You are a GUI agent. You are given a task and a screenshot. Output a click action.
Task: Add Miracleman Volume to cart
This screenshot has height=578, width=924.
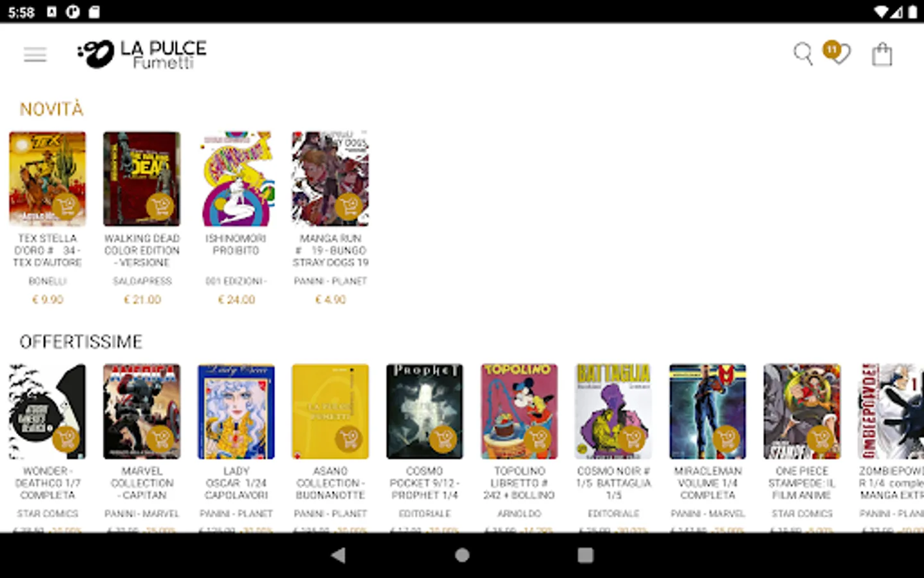(x=726, y=439)
